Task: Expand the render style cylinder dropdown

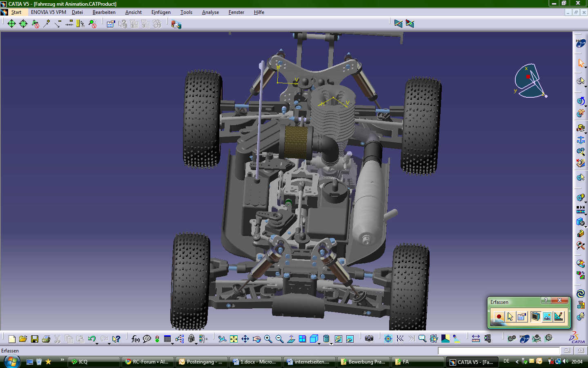Action: [x=331, y=343]
